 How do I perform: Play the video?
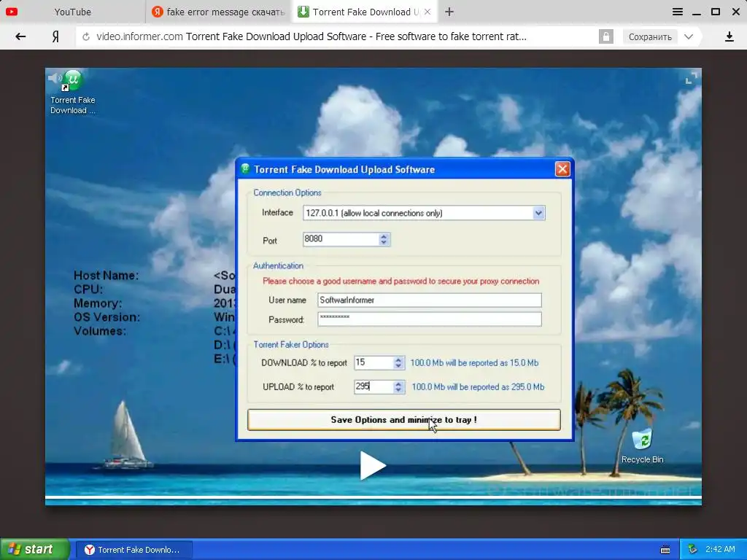[373, 465]
